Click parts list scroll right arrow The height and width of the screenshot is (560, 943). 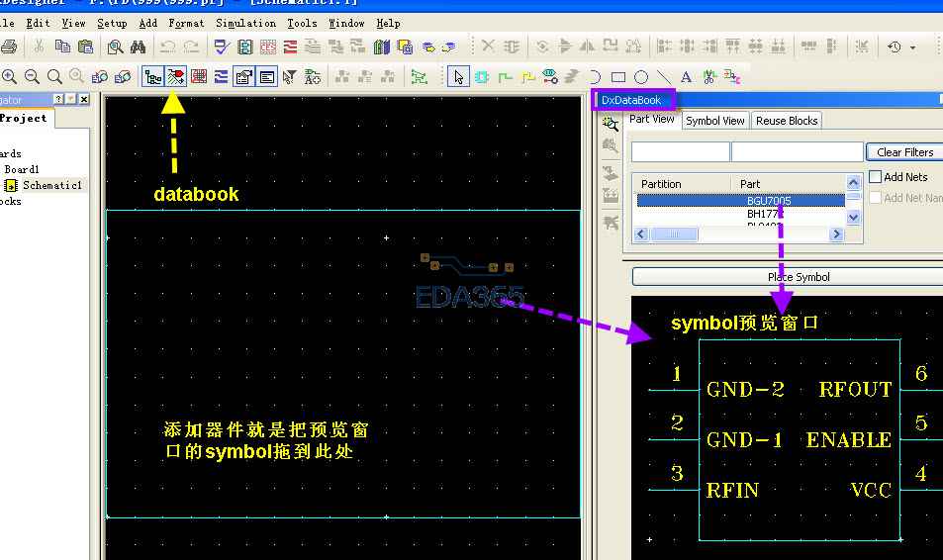(836, 233)
